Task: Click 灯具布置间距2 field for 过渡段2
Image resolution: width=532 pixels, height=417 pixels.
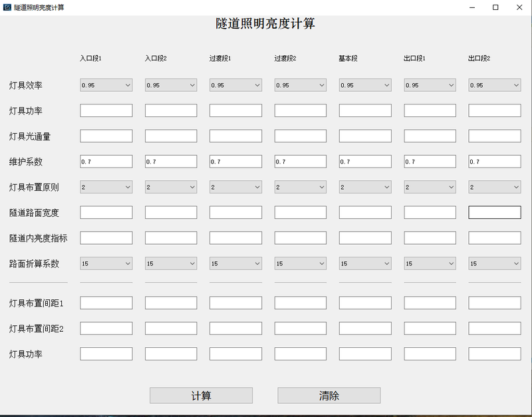Action: pos(301,329)
